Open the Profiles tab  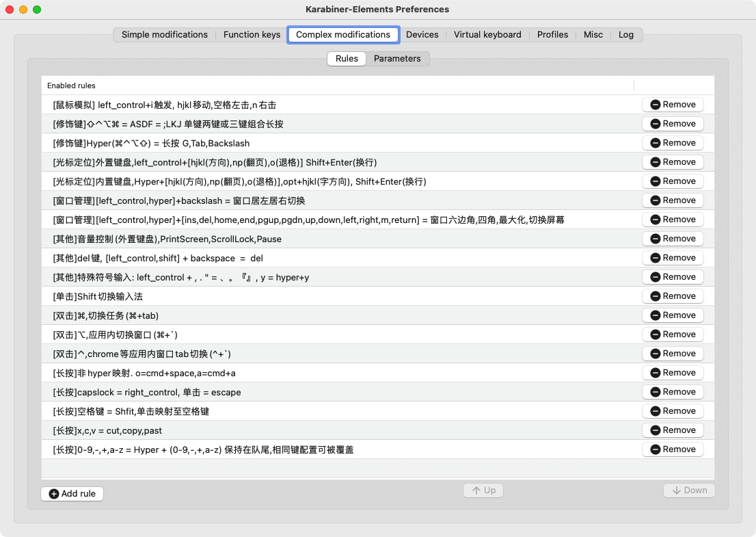tap(552, 35)
